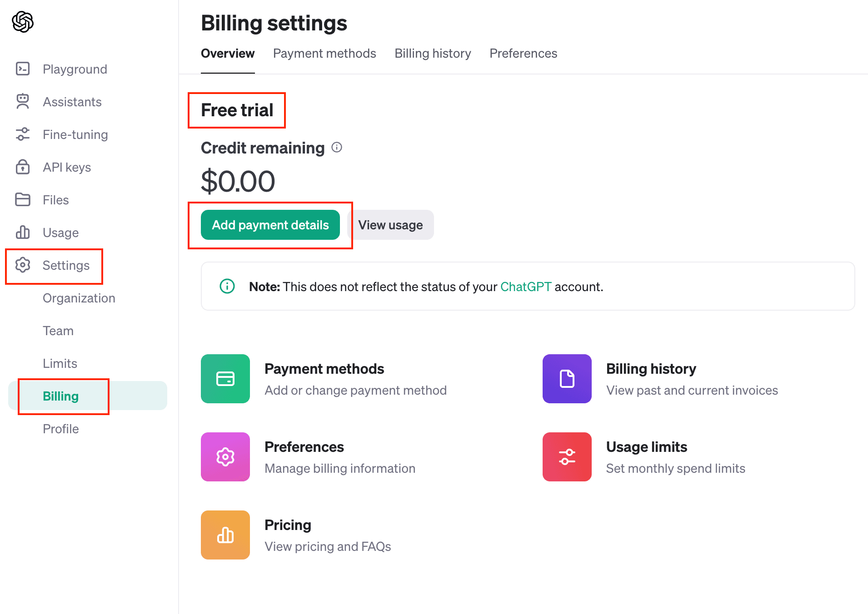Click the API keys lock icon

point(23,167)
